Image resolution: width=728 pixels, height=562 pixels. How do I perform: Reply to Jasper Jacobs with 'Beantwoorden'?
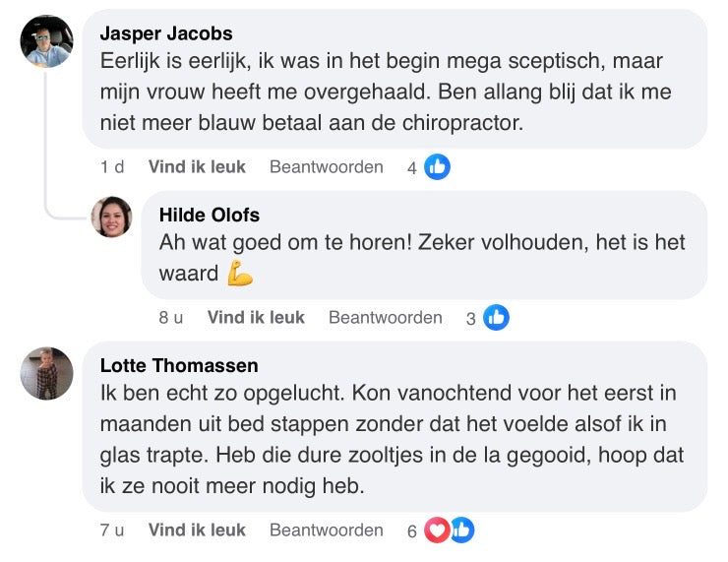[x=327, y=167]
